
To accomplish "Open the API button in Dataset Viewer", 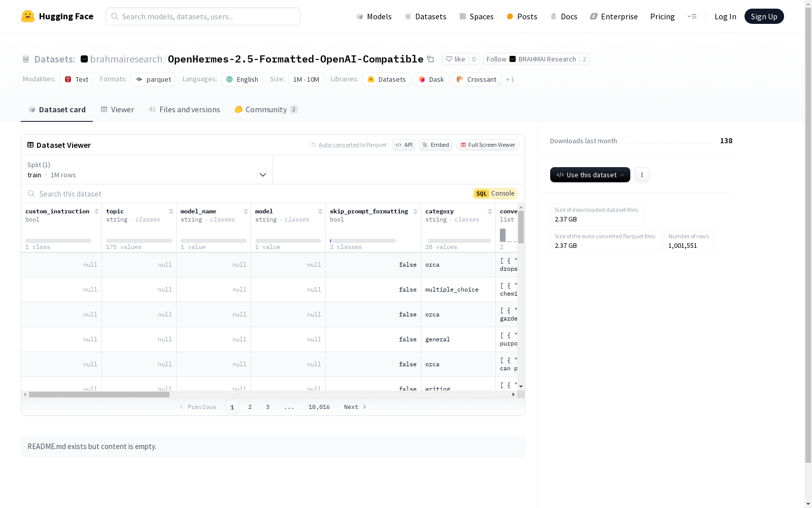I will coord(404,145).
